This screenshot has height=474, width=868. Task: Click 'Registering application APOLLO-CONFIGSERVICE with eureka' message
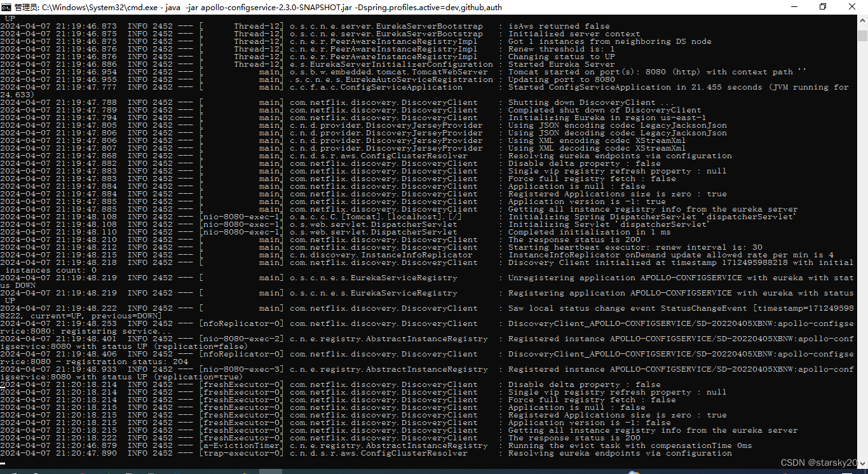pyautogui.click(x=681, y=293)
